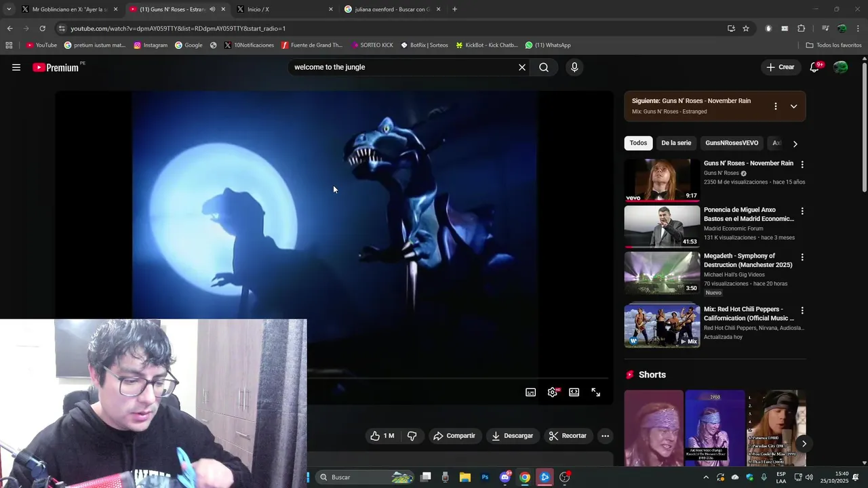Bookmark this page with star icon
This screenshot has height=488, width=868.
(746, 28)
